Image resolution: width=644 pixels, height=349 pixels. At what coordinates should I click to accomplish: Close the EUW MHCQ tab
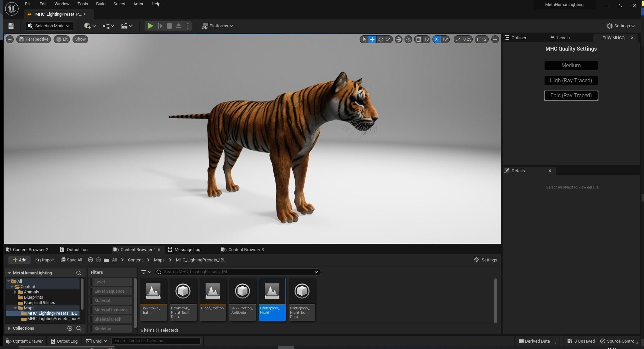click(x=632, y=38)
